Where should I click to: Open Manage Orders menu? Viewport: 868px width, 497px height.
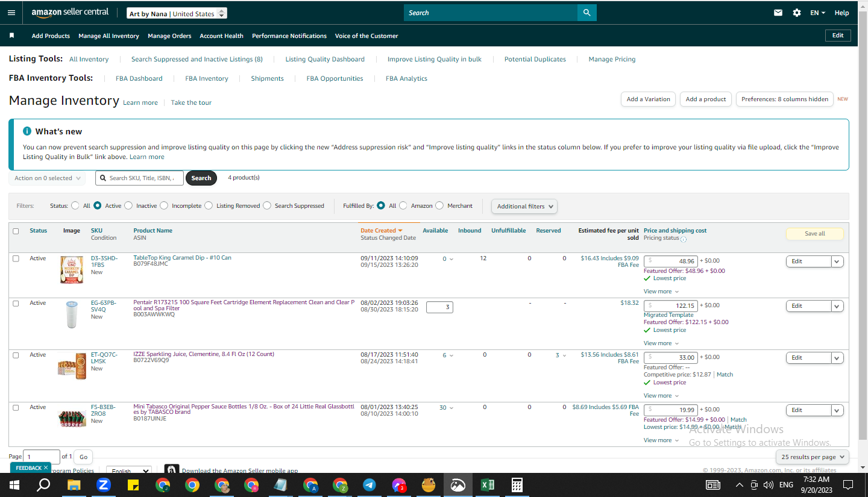pos(169,36)
